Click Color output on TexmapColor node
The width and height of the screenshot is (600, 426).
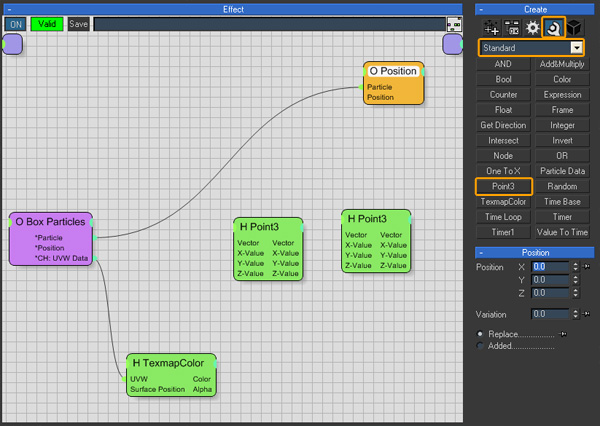202,379
